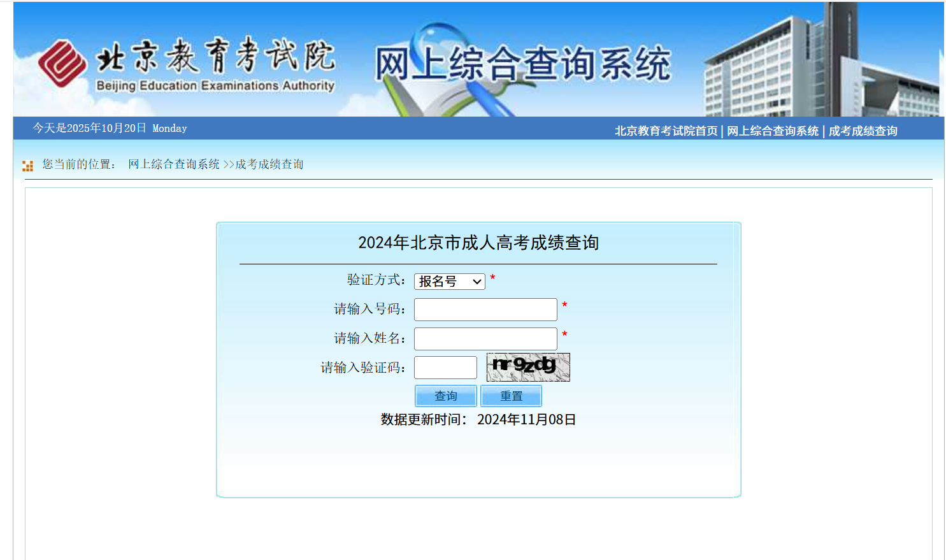Click the dropdown arrow next to 报名号
Image resolution: width=946 pixels, height=560 pixels.
point(477,282)
